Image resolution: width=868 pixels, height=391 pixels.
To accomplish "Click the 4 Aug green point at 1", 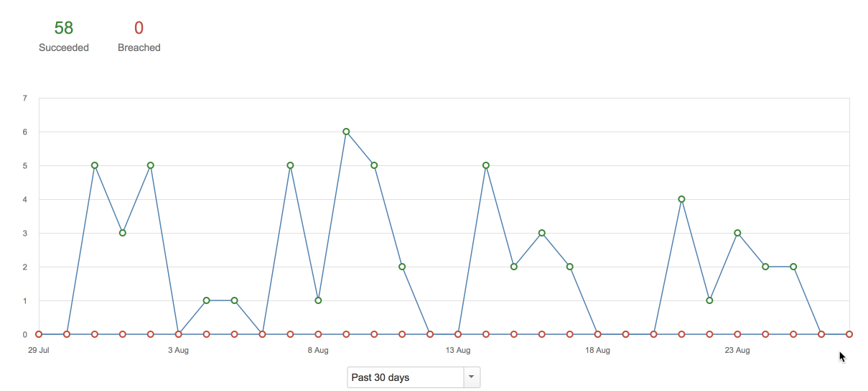I will pos(207,300).
